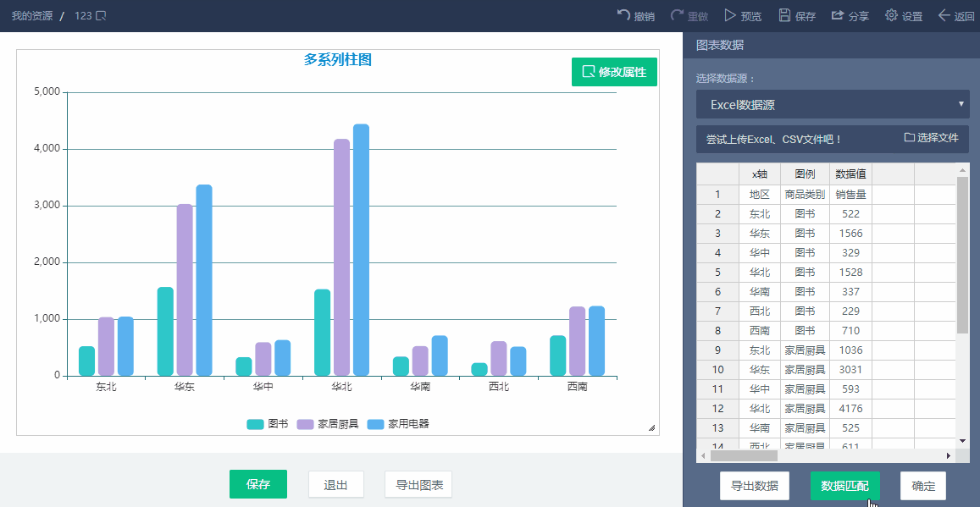Click the 西南 家居厨具 purple bar
Image resolution: width=980 pixels, height=507 pixels.
click(577, 341)
